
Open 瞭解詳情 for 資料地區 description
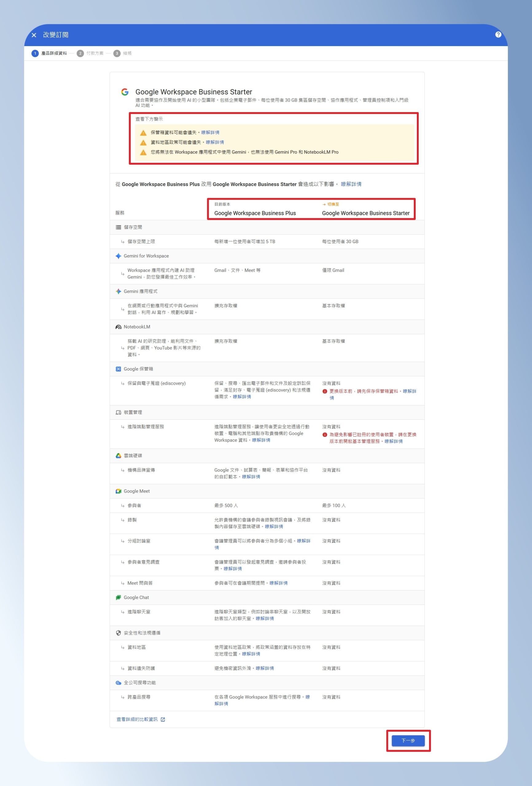[x=251, y=654]
